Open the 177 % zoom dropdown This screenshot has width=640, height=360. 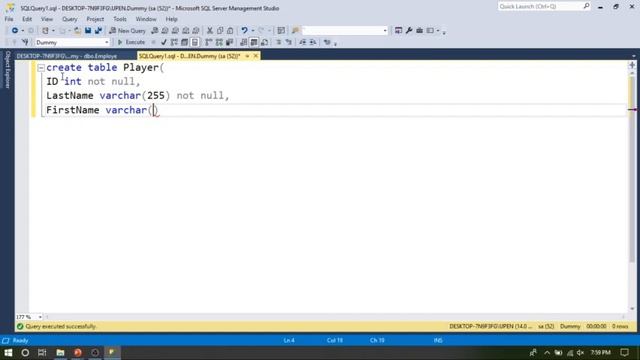pos(40,317)
